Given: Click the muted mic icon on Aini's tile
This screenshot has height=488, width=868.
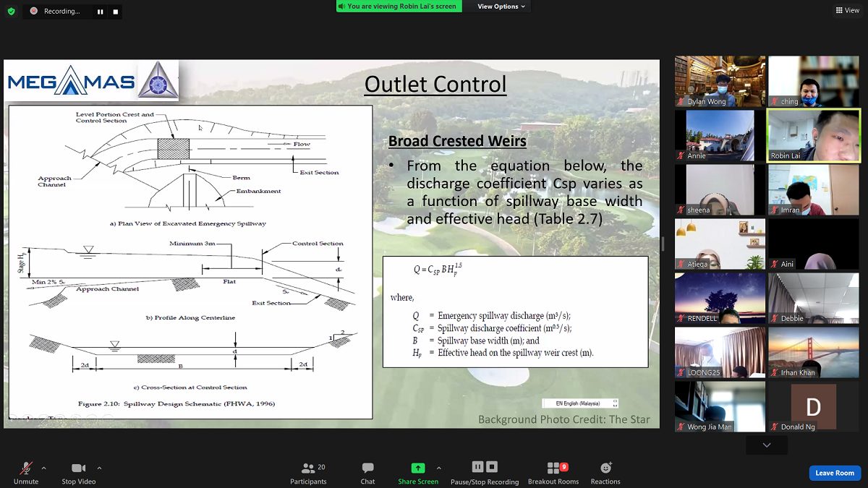Looking at the screenshot, I should 774,265.
